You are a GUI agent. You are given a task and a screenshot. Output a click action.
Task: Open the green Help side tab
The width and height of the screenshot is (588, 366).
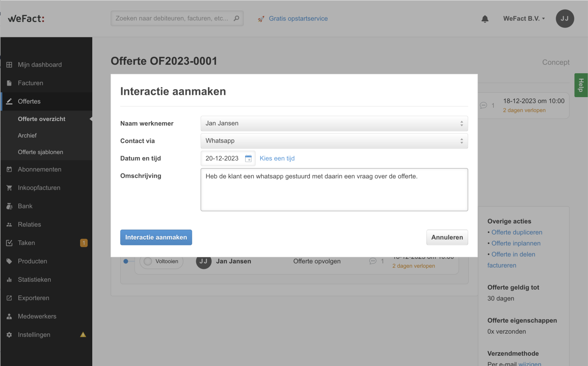tap(581, 85)
